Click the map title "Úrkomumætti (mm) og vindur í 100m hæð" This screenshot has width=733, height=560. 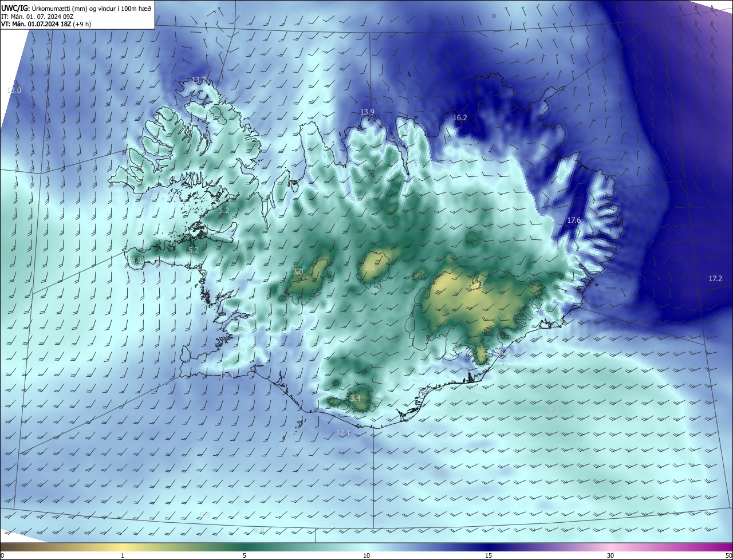(91, 8)
